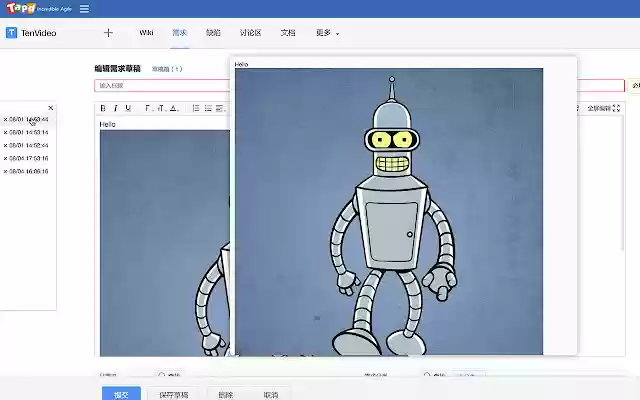The width and height of the screenshot is (640, 400).
Task: Click the TenVideo project name
Action: pyautogui.click(x=39, y=33)
